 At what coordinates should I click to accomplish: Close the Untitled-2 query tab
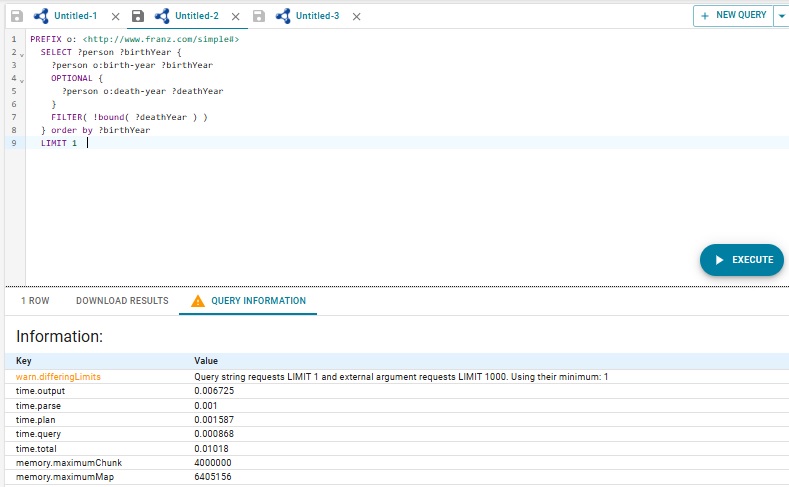[235, 17]
